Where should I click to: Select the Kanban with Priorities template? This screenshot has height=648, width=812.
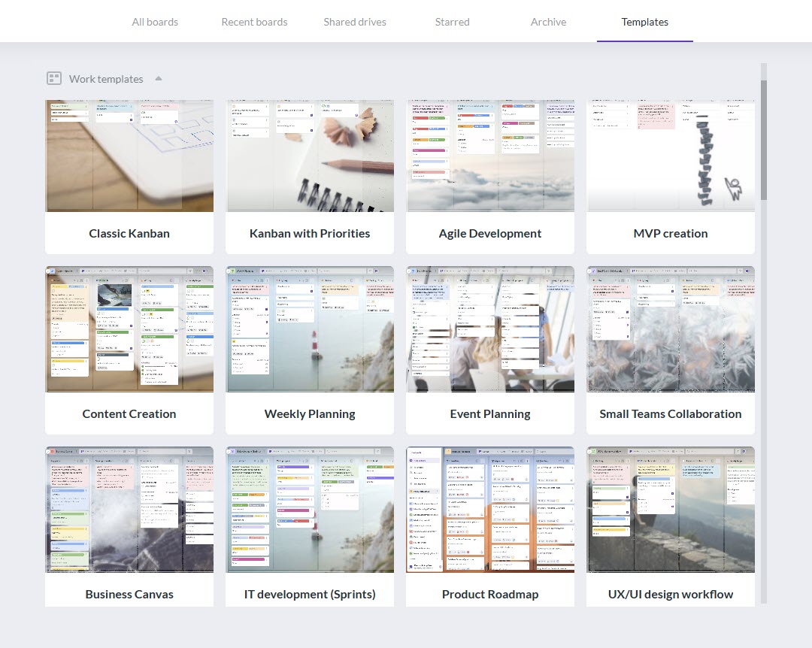pos(310,177)
